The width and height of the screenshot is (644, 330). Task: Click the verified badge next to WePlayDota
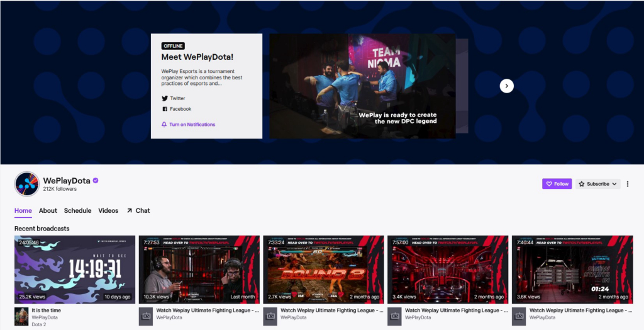[x=96, y=180]
